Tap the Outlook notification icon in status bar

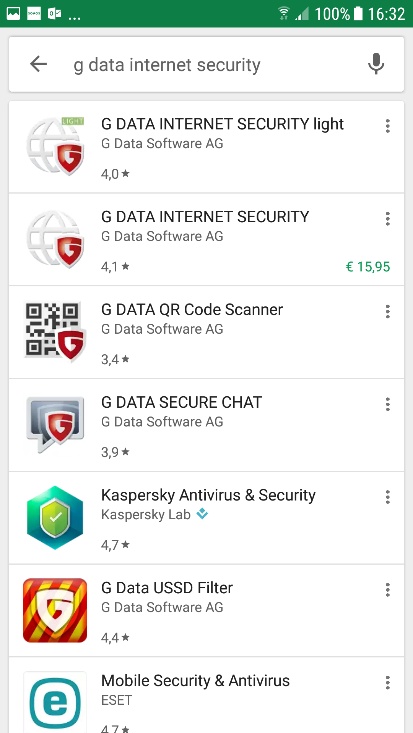(x=54, y=14)
